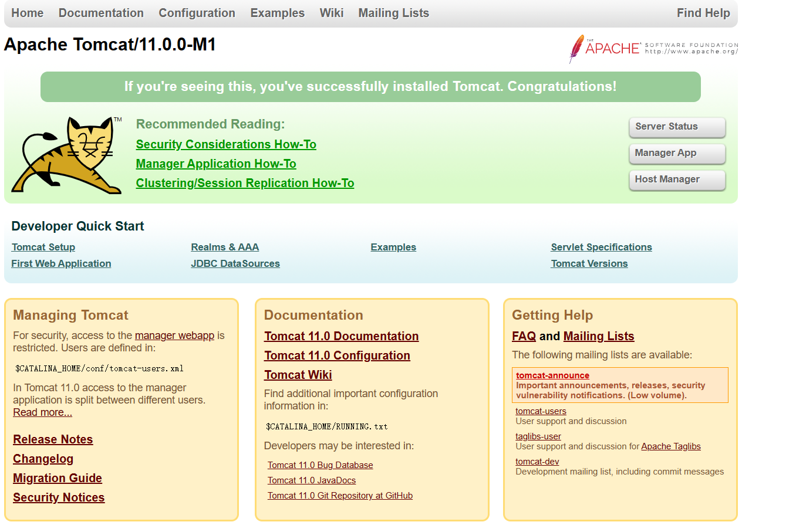Viewport: 796px width, 532px height.
Task: Click the Read more... link
Action: [x=43, y=412]
